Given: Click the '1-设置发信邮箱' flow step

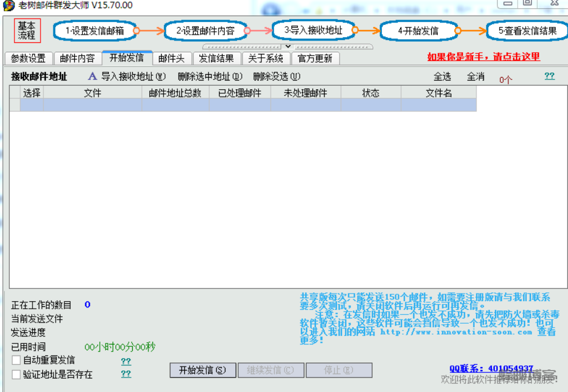Looking at the screenshot, I should pos(94,31).
